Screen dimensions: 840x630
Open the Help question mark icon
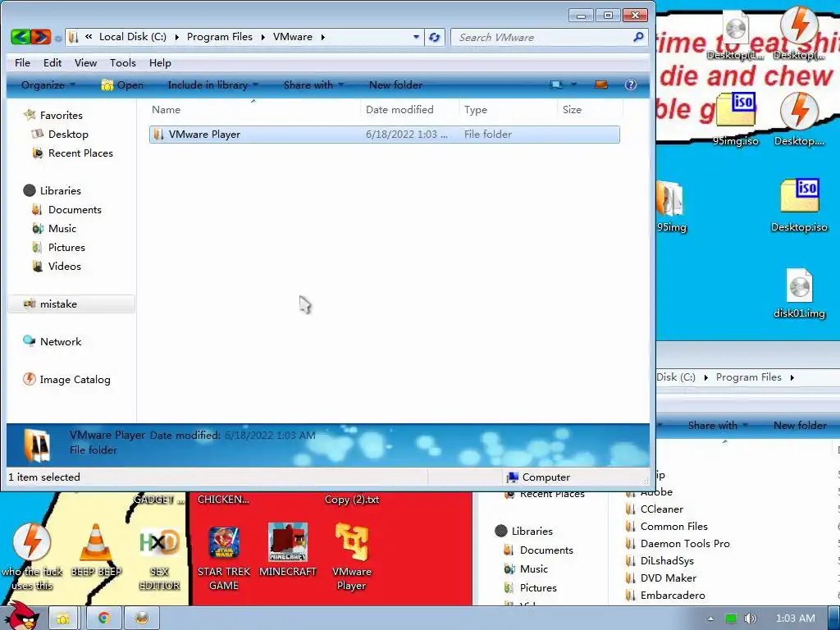click(631, 84)
